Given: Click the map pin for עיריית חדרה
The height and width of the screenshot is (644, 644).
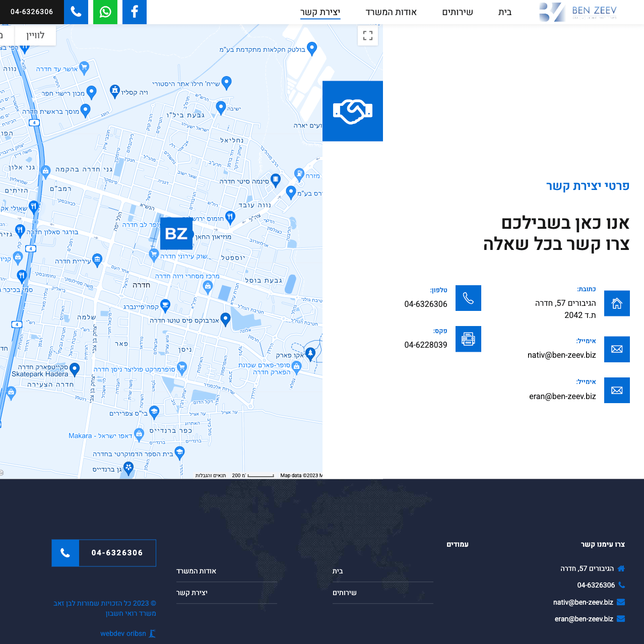Looking at the screenshot, I should click(x=97, y=260).
